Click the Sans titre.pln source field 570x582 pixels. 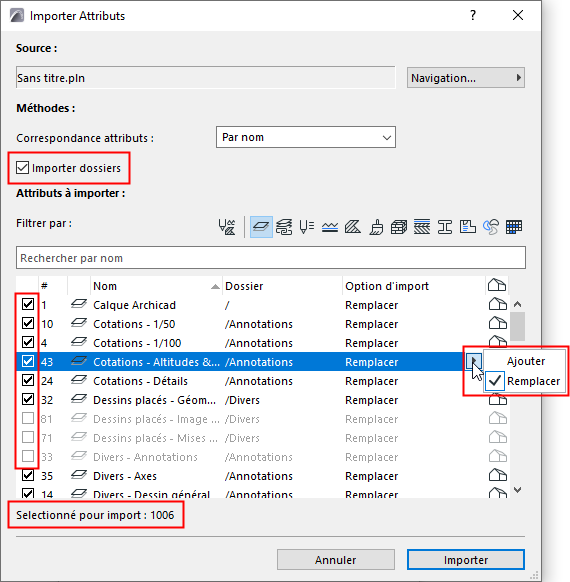click(x=206, y=78)
